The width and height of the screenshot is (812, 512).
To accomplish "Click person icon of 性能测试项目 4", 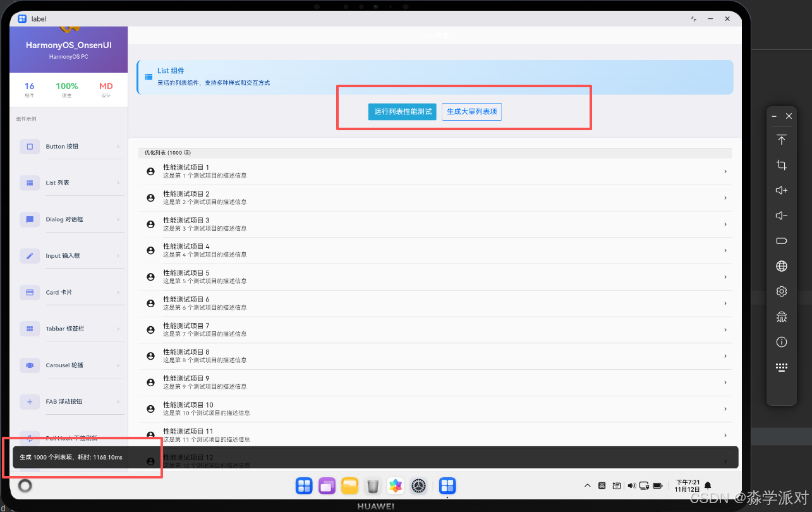I will click(150, 250).
